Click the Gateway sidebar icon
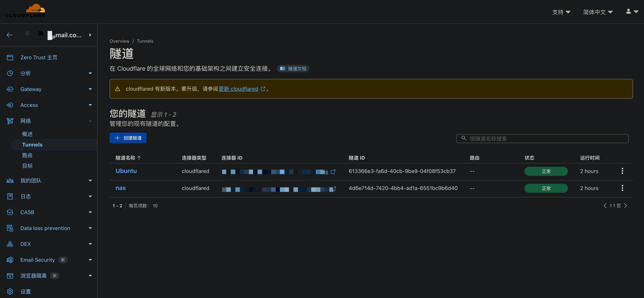This screenshot has width=644, height=298. coord(10,89)
